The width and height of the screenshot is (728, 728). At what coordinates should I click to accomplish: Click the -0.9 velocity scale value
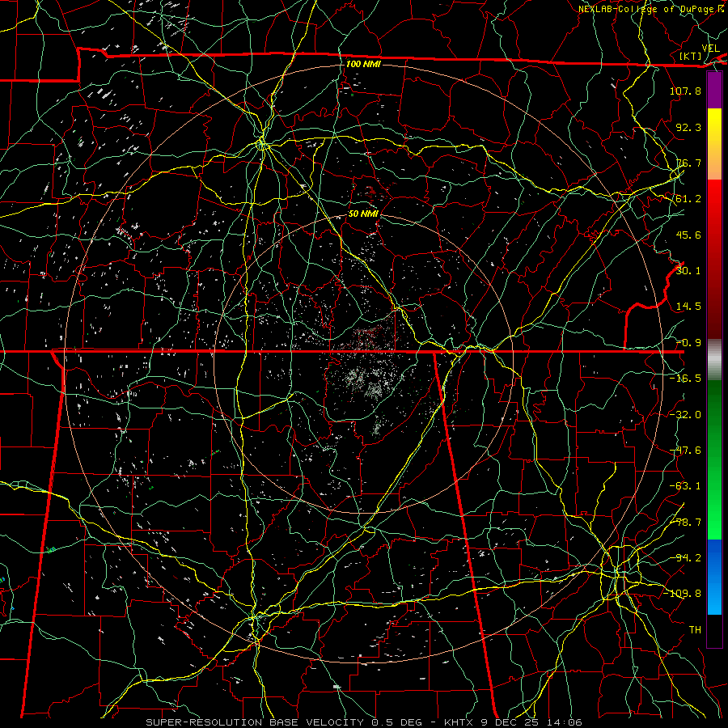pos(688,343)
